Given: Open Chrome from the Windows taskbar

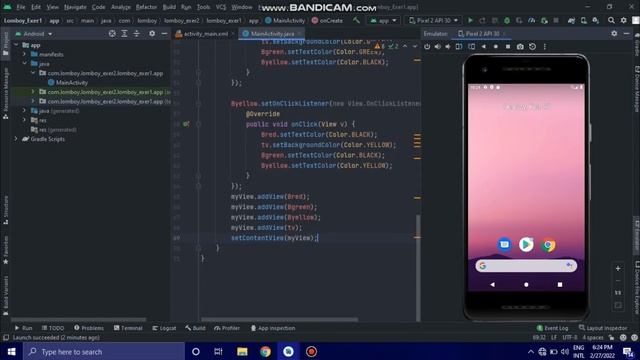Looking at the screenshot, I should tap(265, 351).
